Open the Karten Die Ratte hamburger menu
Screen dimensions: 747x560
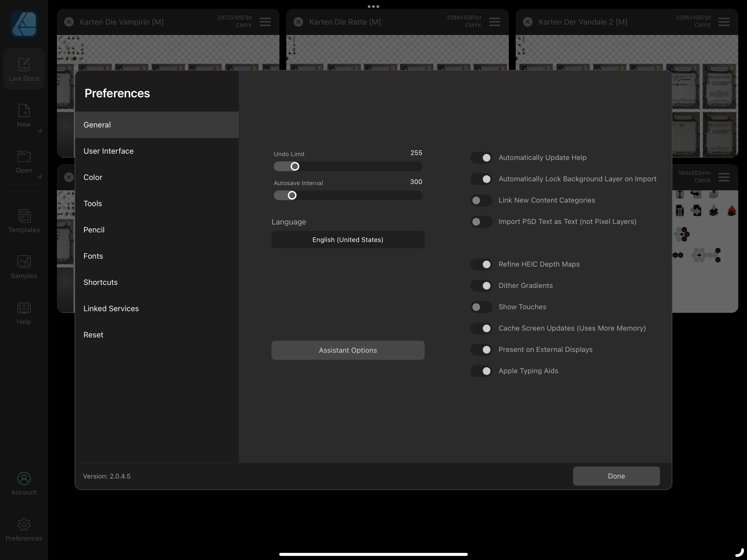(x=494, y=22)
